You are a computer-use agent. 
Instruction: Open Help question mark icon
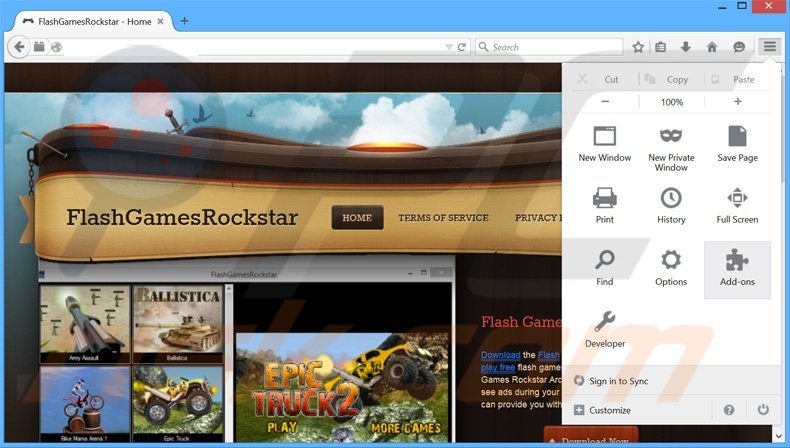pos(729,410)
